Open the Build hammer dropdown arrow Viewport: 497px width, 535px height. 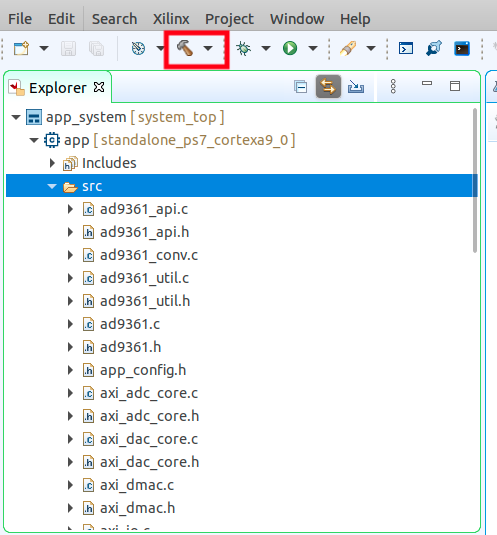click(208, 48)
